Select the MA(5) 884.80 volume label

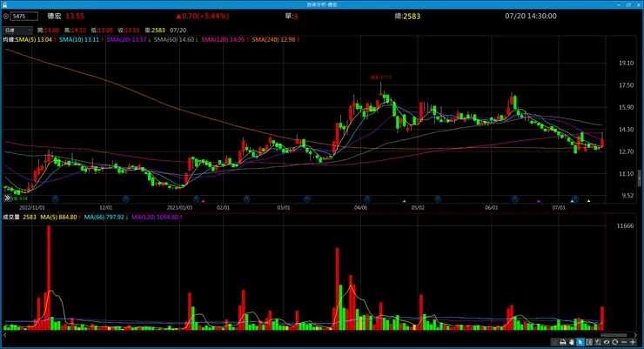click(60, 217)
